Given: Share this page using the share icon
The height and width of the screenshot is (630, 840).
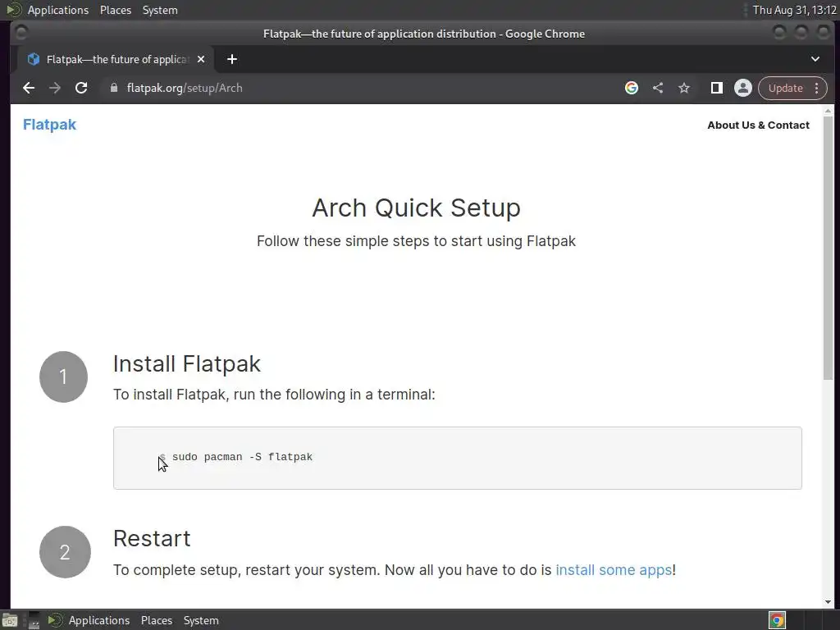Looking at the screenshot, I should click(x=658, y=88).
